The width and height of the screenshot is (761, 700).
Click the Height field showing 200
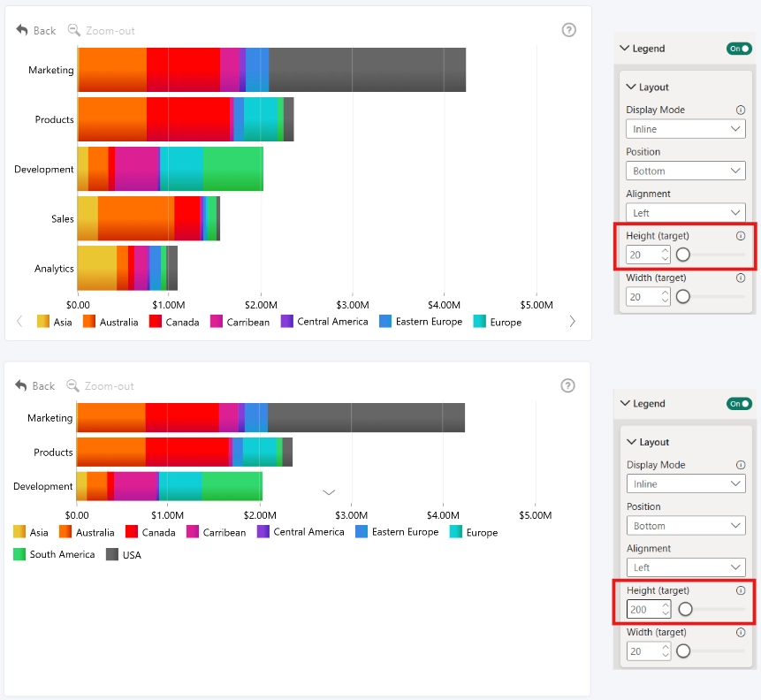point(649,609)
